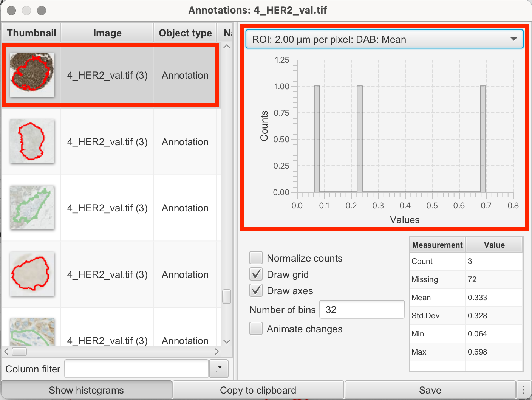Click the ".*" regex filter icon

tap(218, 369)
